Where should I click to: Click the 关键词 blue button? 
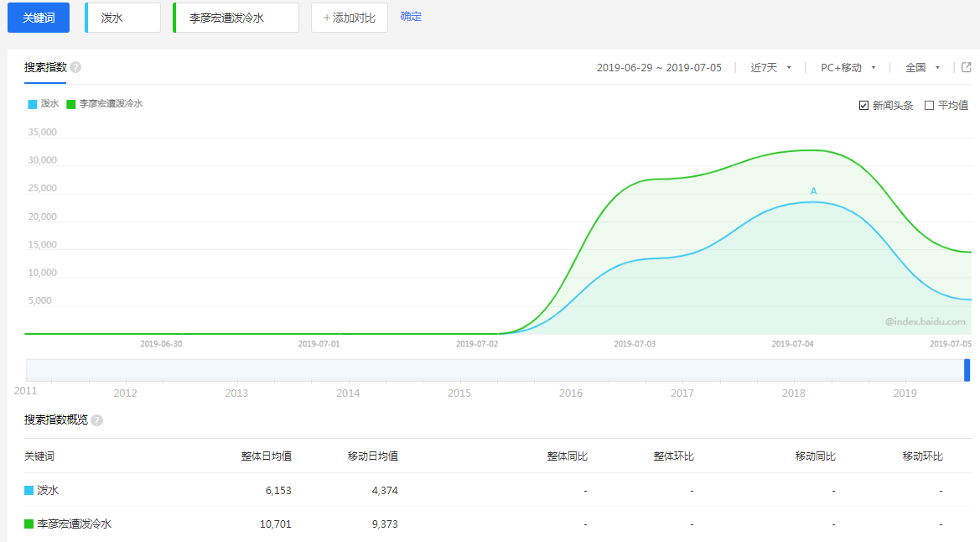(x=39, y=18)
